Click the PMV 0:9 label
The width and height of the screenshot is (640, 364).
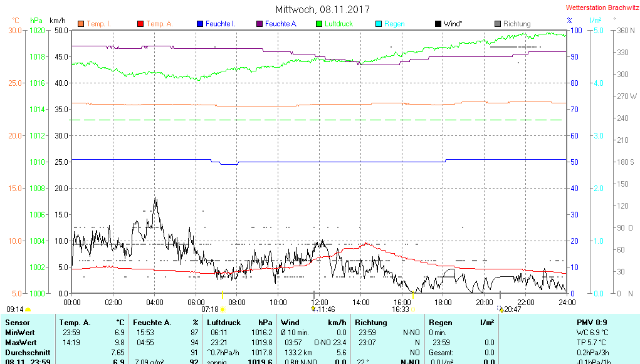(592, 323)
